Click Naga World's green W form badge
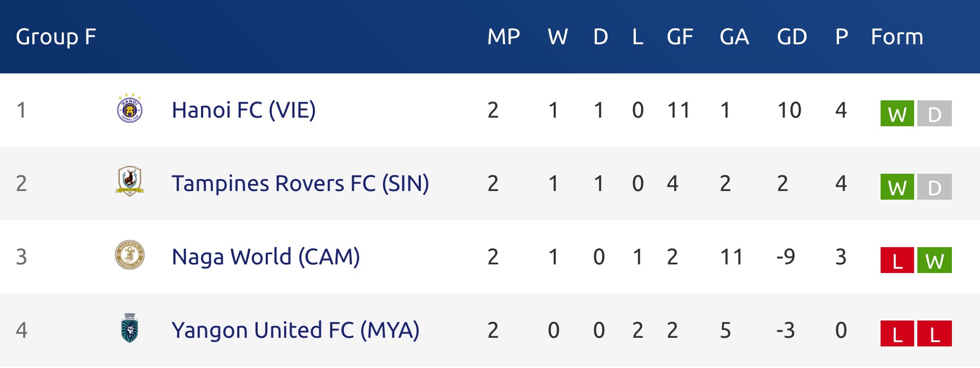980x368 pixels. (x=935, y=260)
